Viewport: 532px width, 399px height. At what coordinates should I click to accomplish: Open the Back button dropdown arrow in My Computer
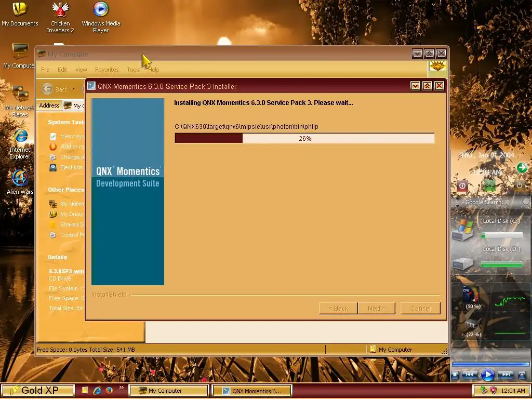tap(73, 89)
